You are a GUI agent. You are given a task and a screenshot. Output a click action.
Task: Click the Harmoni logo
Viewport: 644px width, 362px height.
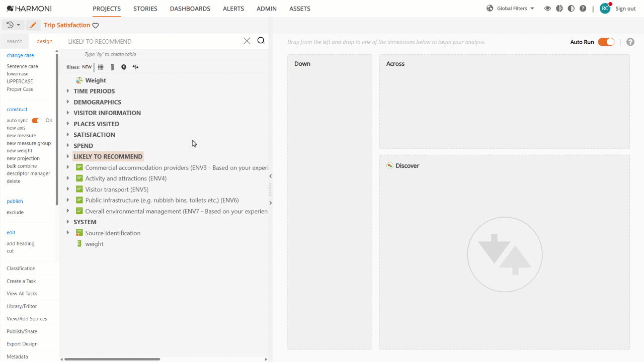click(29, 9)
